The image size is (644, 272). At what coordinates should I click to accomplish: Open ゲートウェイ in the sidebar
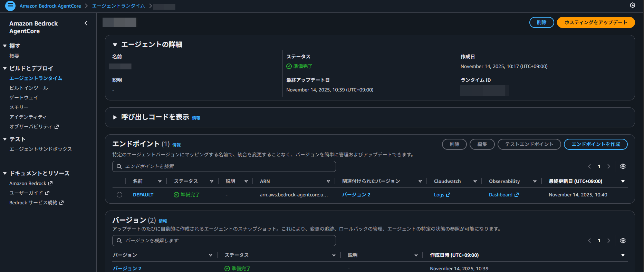(x=24, y=98)
